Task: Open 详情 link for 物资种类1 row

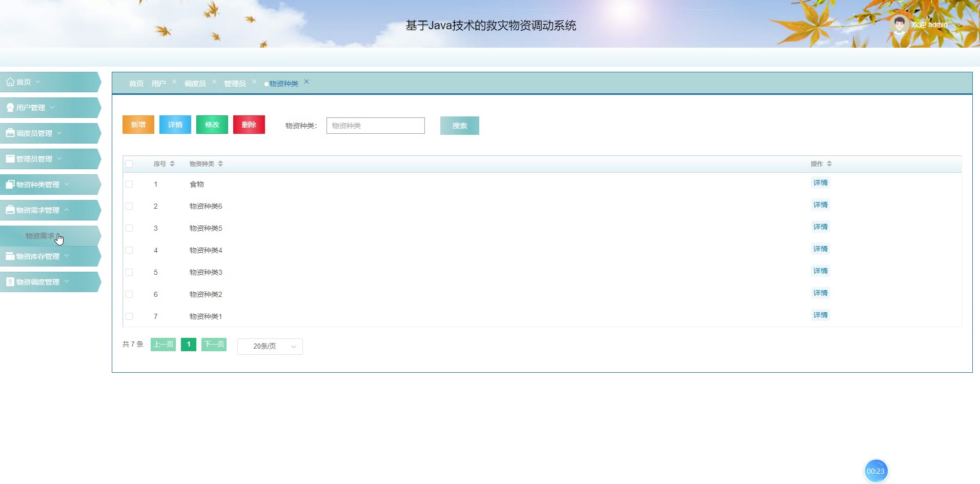Action: coord(821,315)
